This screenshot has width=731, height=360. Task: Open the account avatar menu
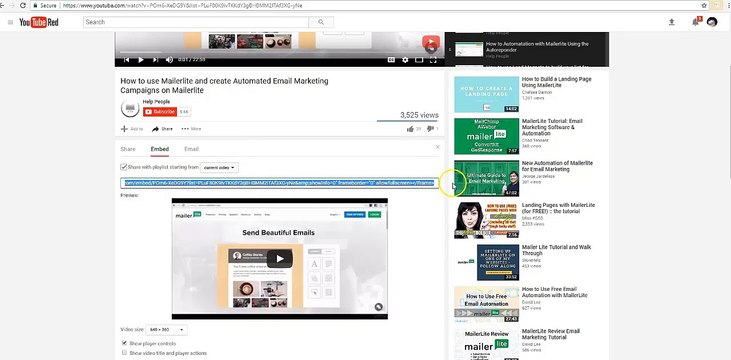click(x=712, y=22)
